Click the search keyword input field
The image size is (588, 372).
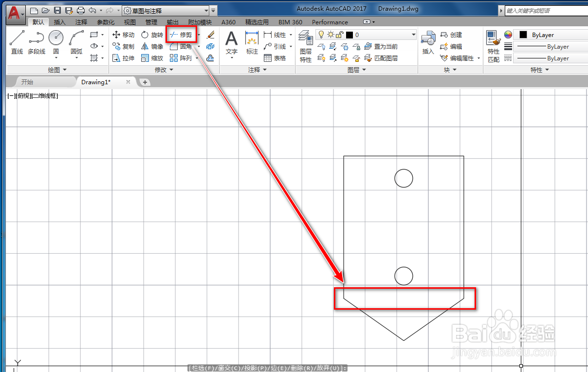pyautogui.click(x=546, y=10)
